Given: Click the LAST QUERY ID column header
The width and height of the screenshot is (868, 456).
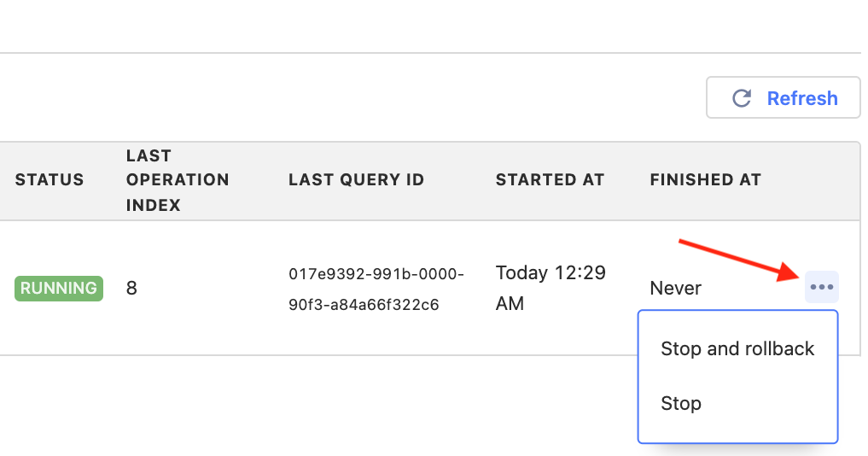Looking at the screenshot, I should point(356,180).
